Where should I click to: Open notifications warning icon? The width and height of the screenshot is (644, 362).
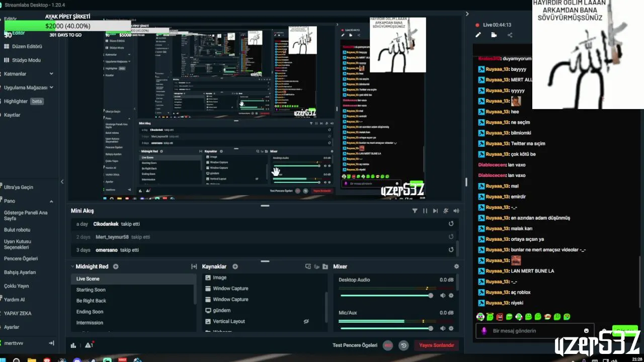pos(89,345)
